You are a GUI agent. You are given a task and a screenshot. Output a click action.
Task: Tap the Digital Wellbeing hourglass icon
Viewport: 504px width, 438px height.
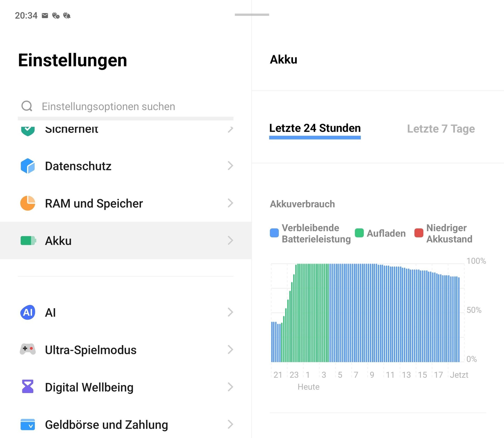pos(28,387)
